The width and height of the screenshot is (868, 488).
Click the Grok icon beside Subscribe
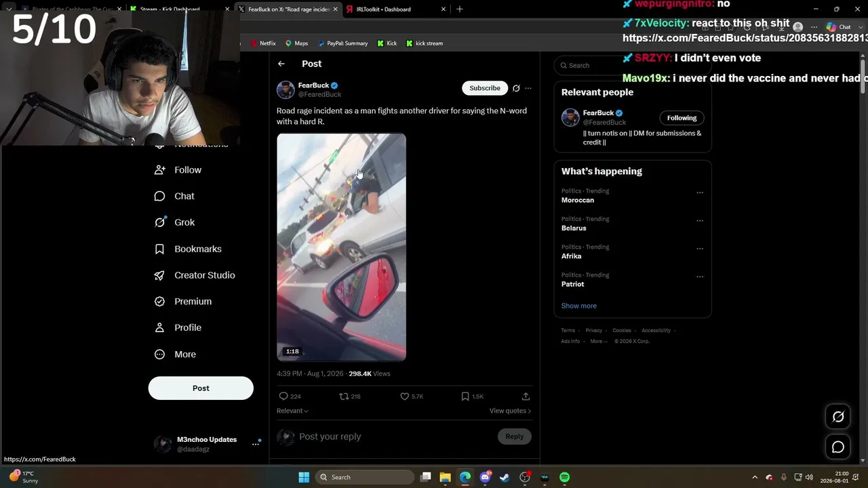pyautogui.click(x=516, y=88)
